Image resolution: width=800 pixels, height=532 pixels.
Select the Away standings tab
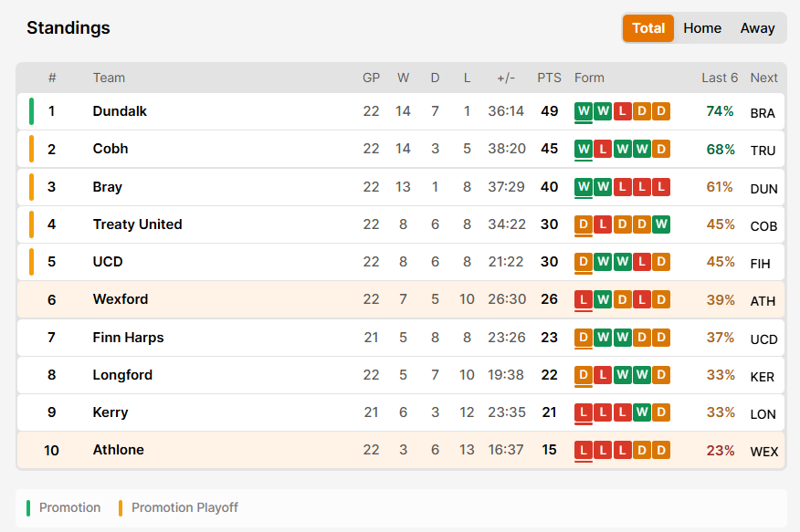[757, 28]
